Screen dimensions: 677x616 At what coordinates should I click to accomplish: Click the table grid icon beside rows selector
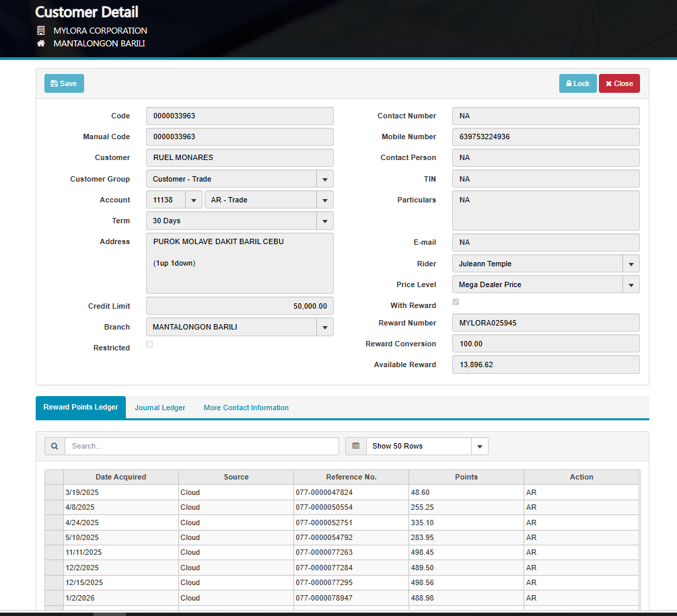click(355, 446)
